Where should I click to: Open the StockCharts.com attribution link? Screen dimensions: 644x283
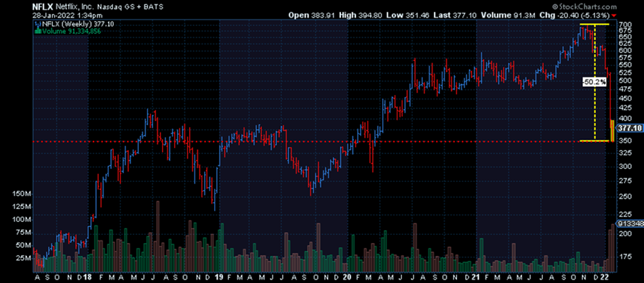point(584,7)
